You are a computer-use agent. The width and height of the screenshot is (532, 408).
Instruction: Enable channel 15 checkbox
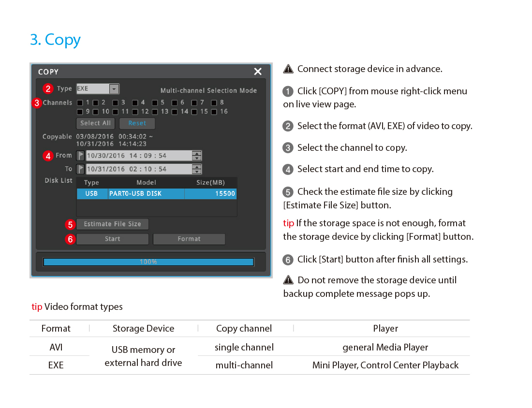click(194, 112)
